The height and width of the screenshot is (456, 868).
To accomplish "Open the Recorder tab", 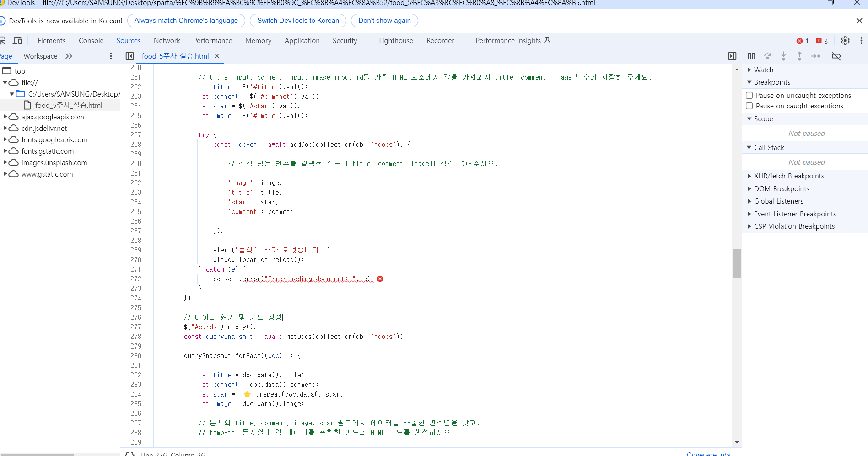I will (x=440, y=41).
